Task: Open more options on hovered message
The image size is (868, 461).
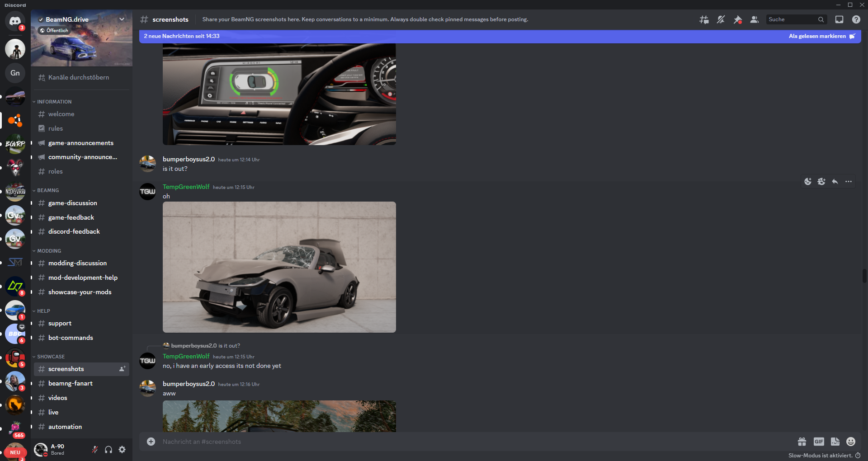Action: (x=849, y=182)
